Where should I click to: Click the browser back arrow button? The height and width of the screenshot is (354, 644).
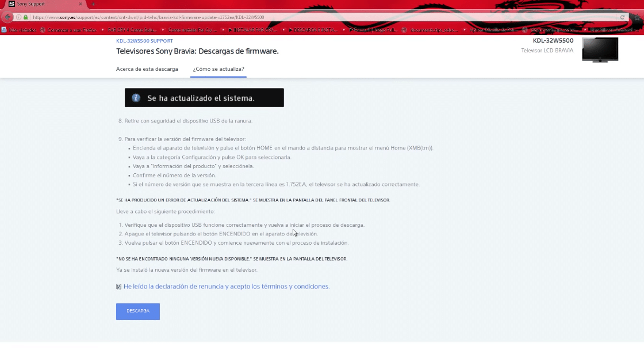8,17
